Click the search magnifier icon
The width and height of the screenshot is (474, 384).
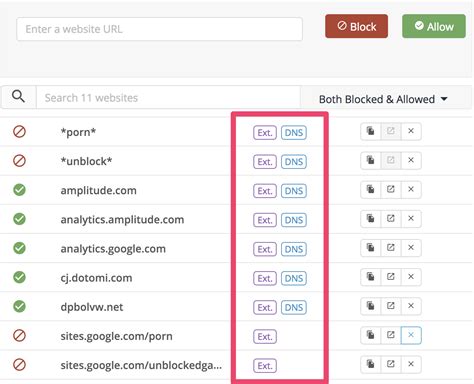pos(18,97)
